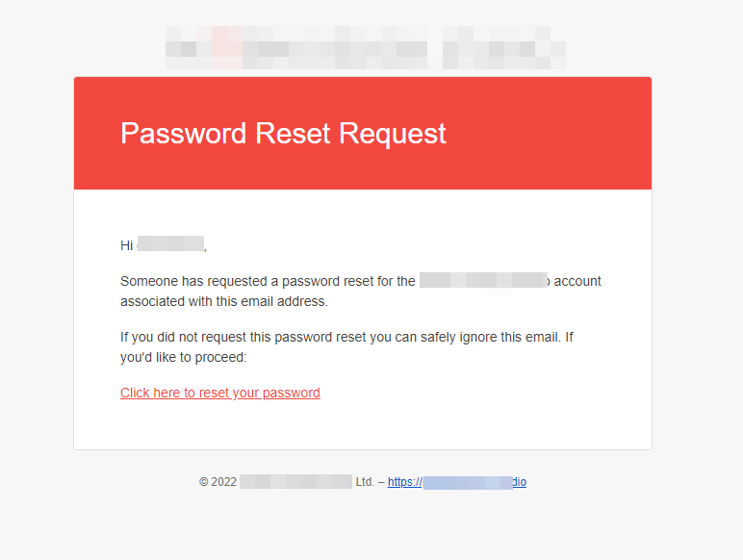The image size is (743, 560).
Task: Click the Password Reset Request heading
Action: [283, 133]
